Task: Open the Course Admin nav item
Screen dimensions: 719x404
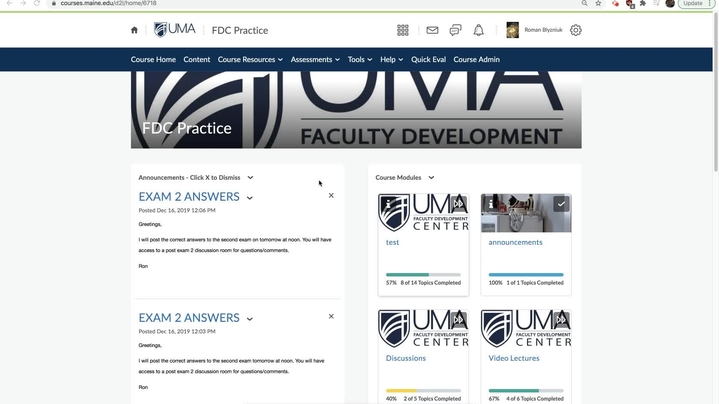Action: [476, 60]
